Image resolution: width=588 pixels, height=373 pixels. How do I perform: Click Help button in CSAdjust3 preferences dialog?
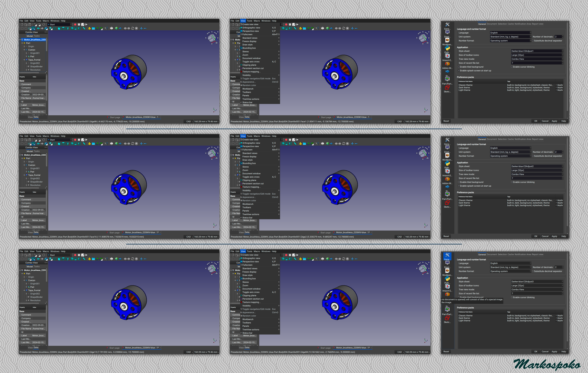coord(564,351)
